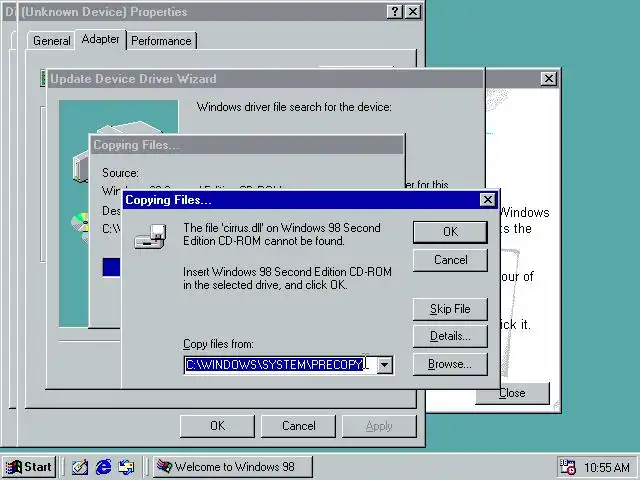Activate Welcome to Windows 98 taskbar button
Screen dimensions: 640x480
pos(233,467)
